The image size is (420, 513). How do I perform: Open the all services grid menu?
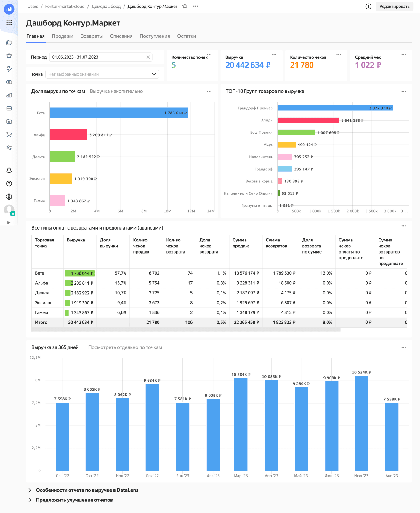(x=9, y=22)
